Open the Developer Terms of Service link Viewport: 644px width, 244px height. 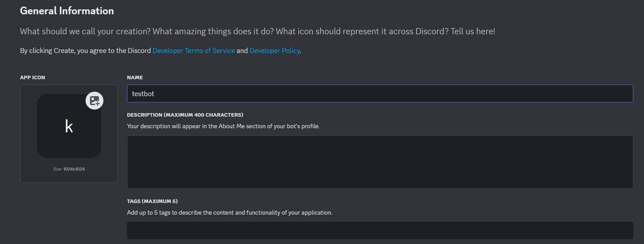[x=193, y=51]
